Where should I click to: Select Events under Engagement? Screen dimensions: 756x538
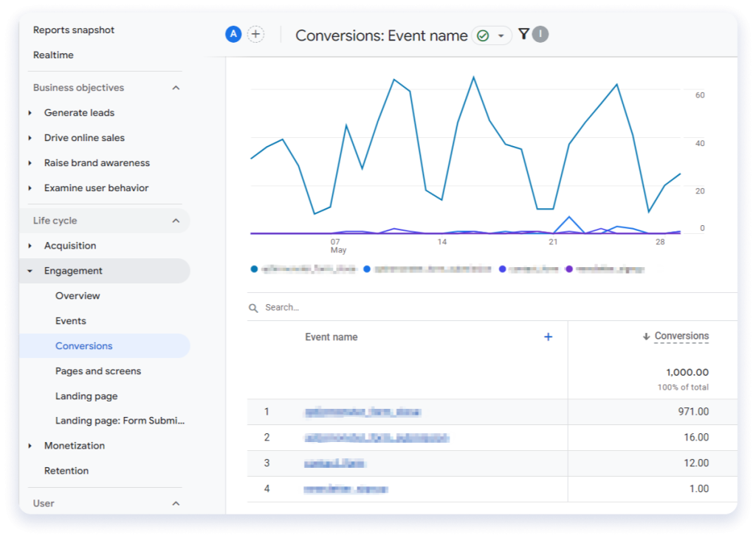(70, 320)
